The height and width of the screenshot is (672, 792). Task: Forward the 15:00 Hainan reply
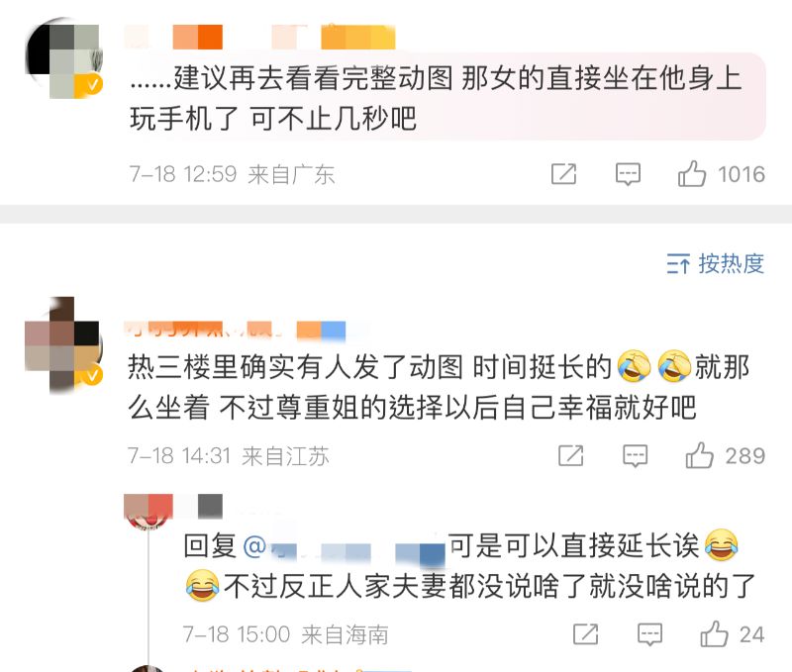(x=586, y=634)
